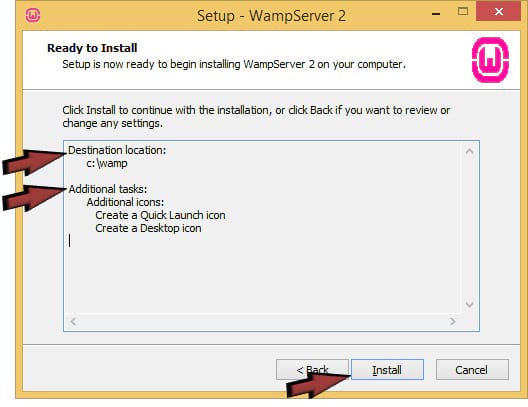Image resolution: width=528 pixels, height=407 pixels.
Task: Click the scroll left arrow in summary box
Action: point(73,321)
